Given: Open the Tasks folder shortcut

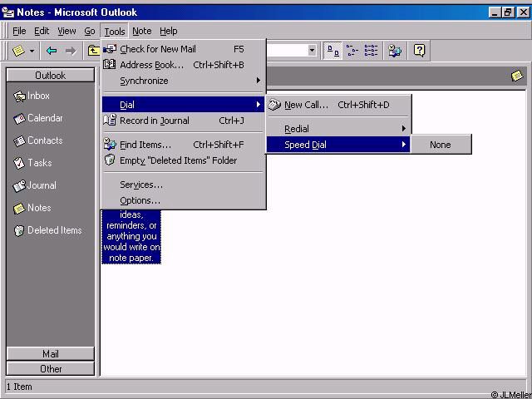Looking at the screenshot, I should click(39, 163).
